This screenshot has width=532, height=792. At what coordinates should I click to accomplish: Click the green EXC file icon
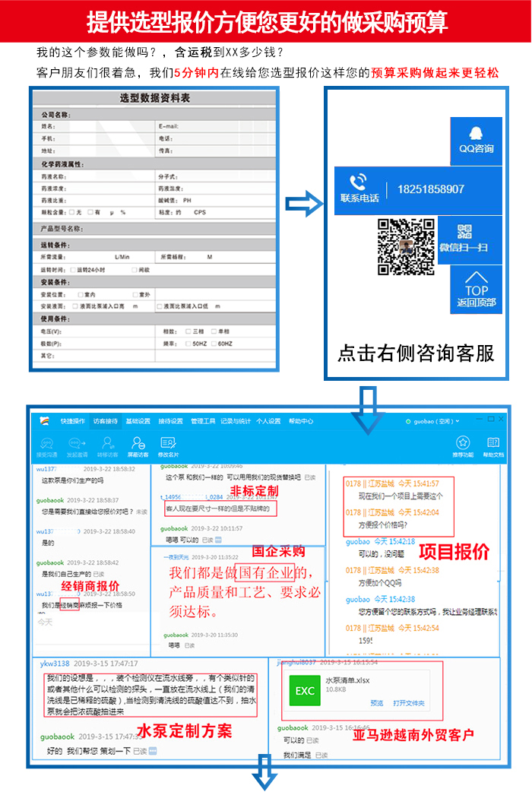[x=305, y=690]
